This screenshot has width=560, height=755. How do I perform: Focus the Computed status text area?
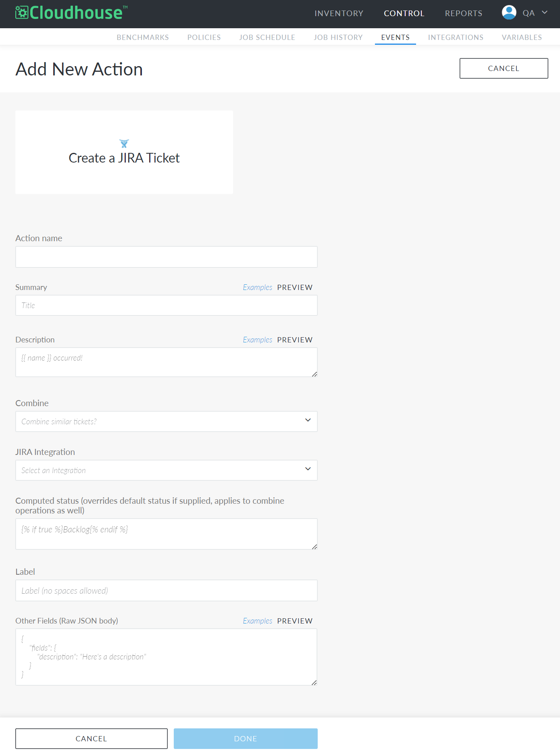[167, 534]
